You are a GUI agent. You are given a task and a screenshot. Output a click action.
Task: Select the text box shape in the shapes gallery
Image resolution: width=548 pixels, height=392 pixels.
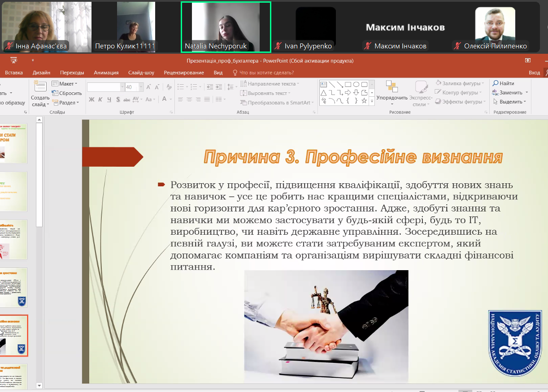(323, 84)
